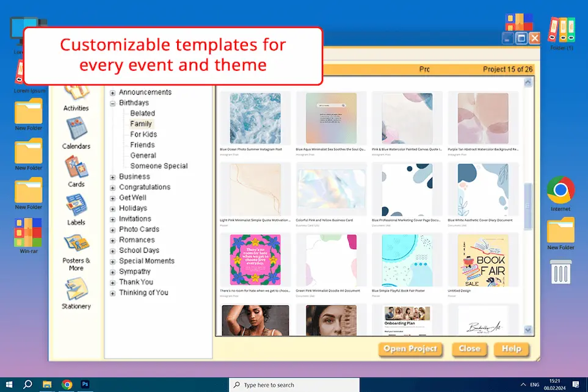Click the Close button beside Open Project
The height and width of the screenshot is (392, 588).
tap(470, 349)
